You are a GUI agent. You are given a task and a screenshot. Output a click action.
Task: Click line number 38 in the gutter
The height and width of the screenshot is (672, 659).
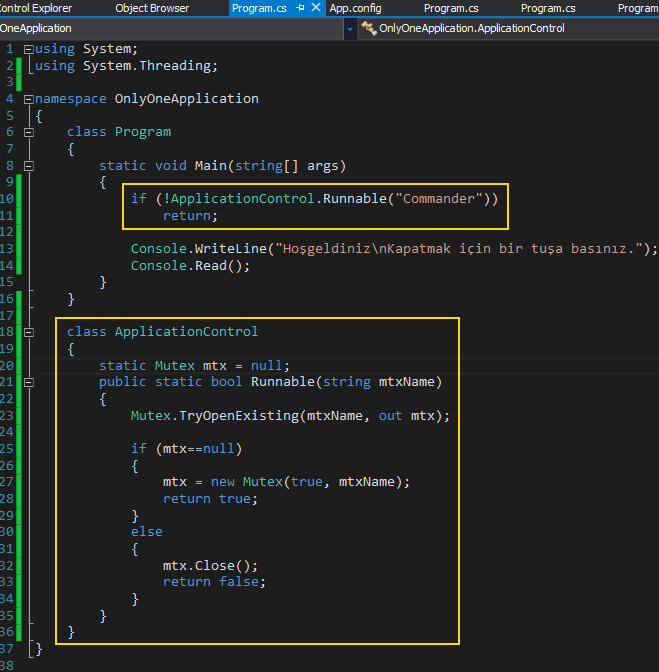pyautogui.click(x=7, y=666)
